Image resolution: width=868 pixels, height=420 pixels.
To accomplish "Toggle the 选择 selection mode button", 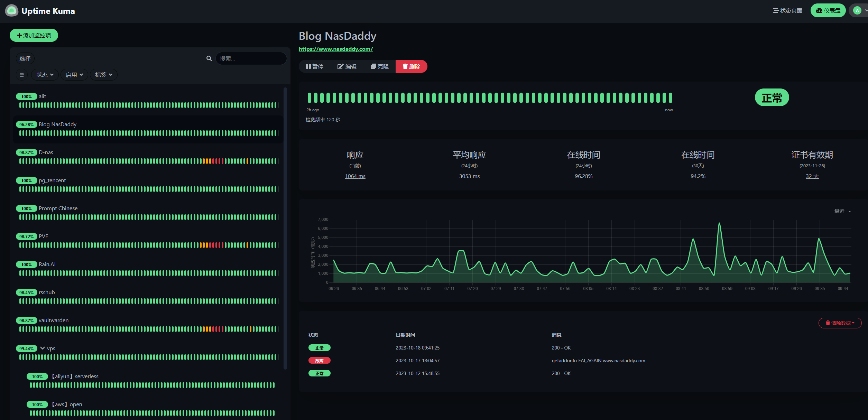I will pos(25,58).
